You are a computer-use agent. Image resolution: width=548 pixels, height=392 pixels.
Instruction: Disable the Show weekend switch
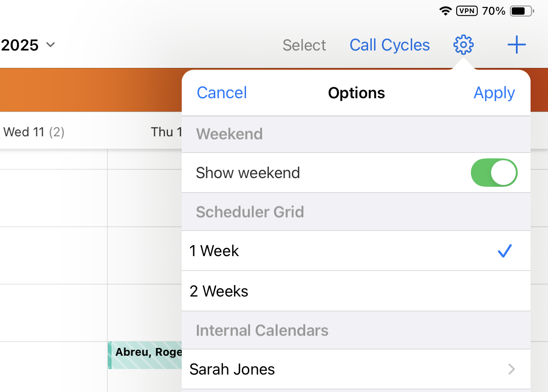tap(494, 173)
